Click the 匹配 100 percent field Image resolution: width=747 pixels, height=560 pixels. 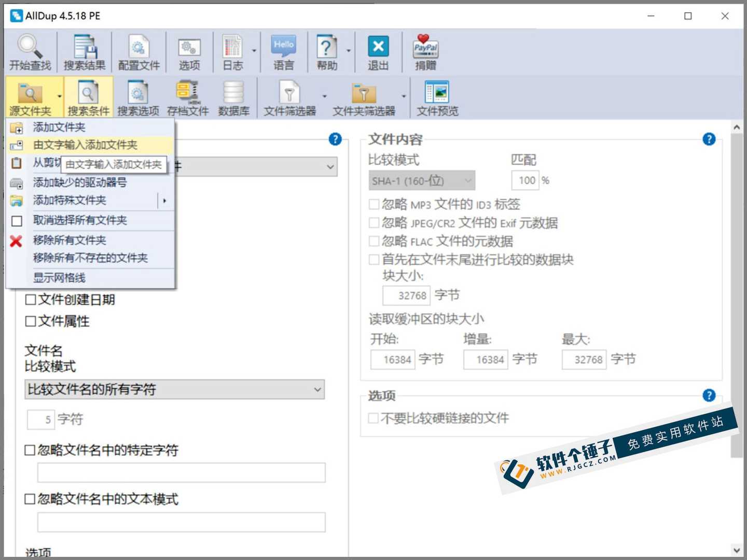click(525, 180)
